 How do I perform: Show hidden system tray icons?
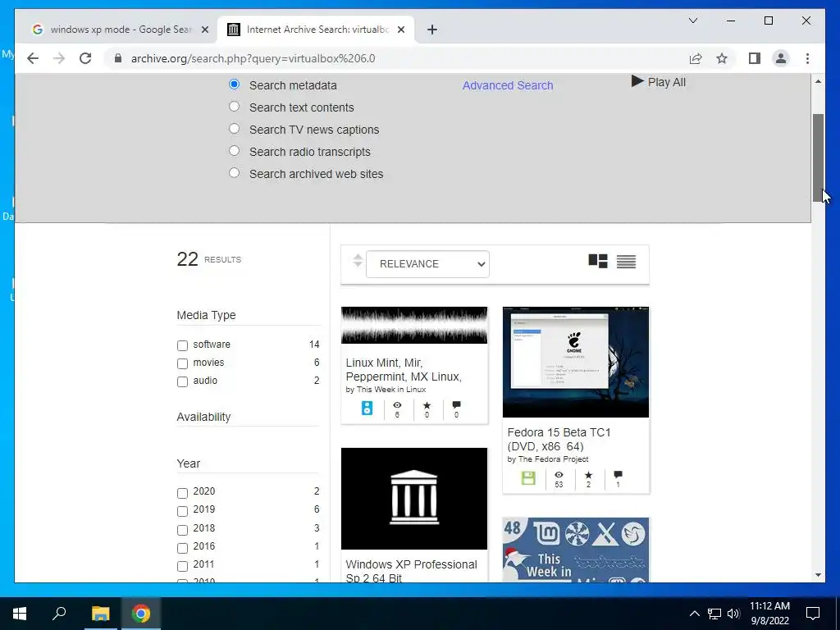(694, 614)
